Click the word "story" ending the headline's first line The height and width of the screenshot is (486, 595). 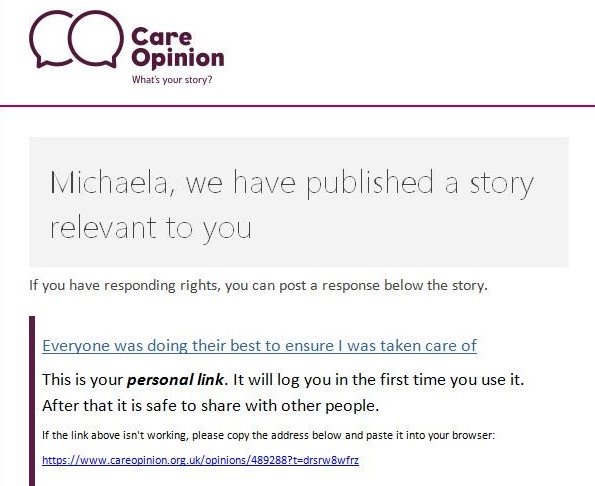tap(502, 184)
